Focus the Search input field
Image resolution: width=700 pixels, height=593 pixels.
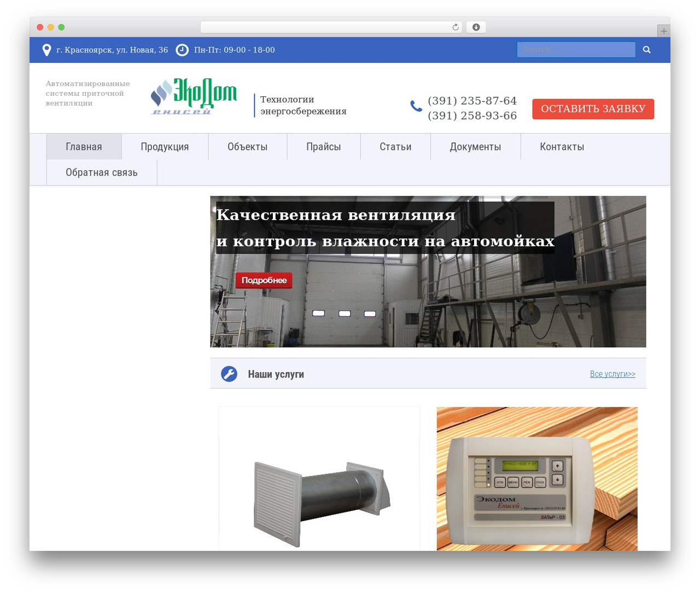pos(576,50)
